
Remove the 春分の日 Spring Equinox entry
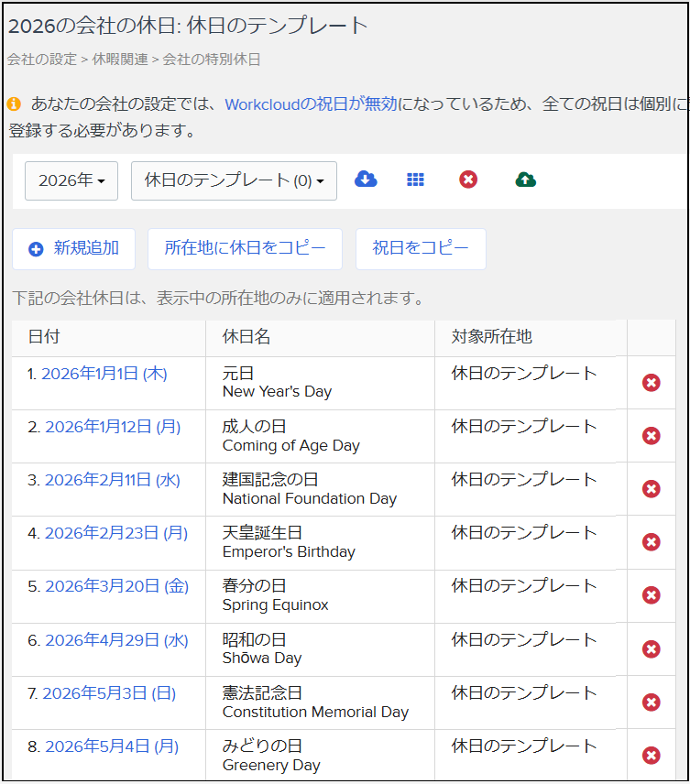(652, 595)
